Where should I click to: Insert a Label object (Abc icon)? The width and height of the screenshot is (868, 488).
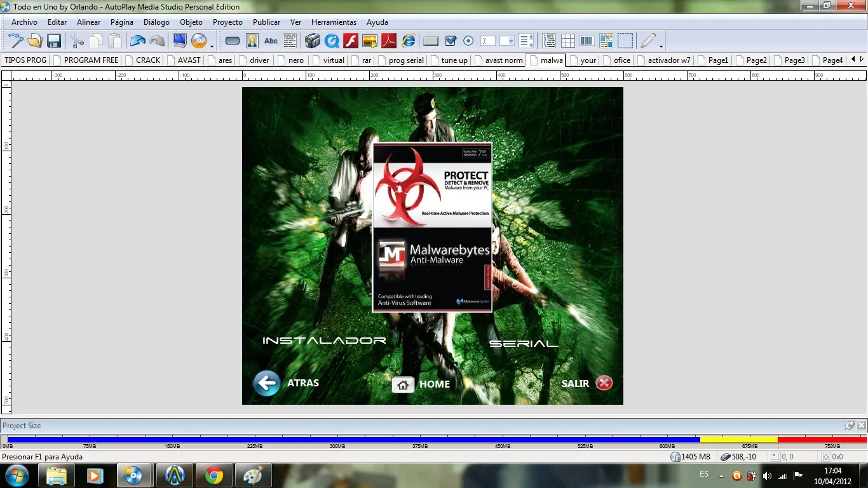tap(271, 41)
